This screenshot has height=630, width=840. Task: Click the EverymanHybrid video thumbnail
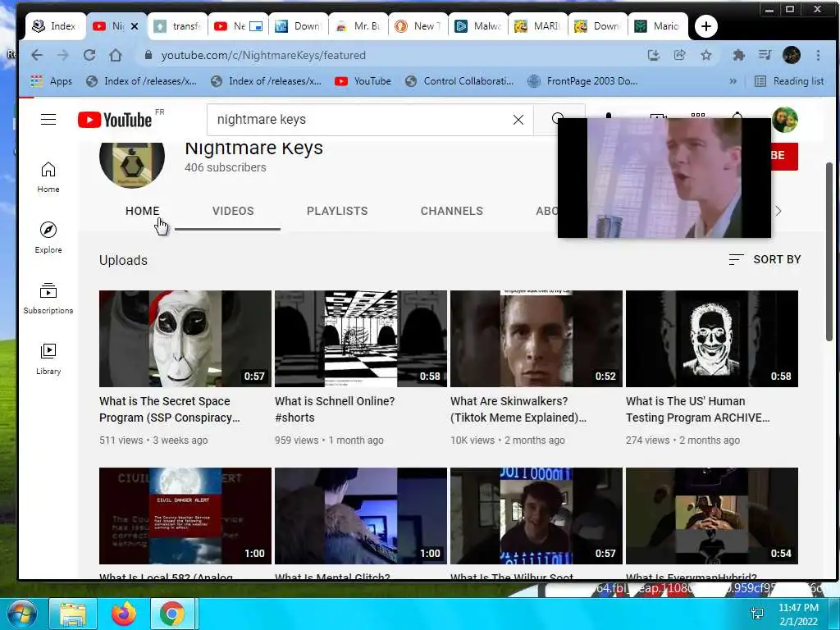tap(712, 515)
